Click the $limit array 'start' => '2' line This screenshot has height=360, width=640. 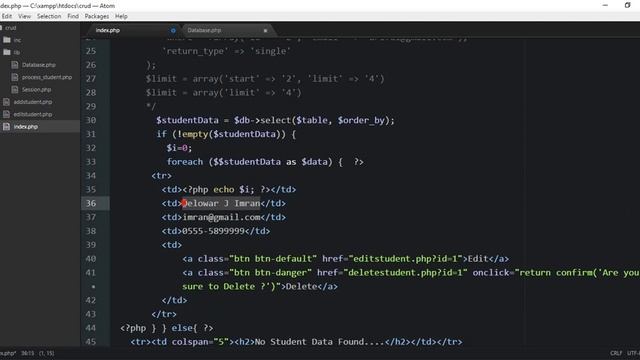[x=265, y=79]
